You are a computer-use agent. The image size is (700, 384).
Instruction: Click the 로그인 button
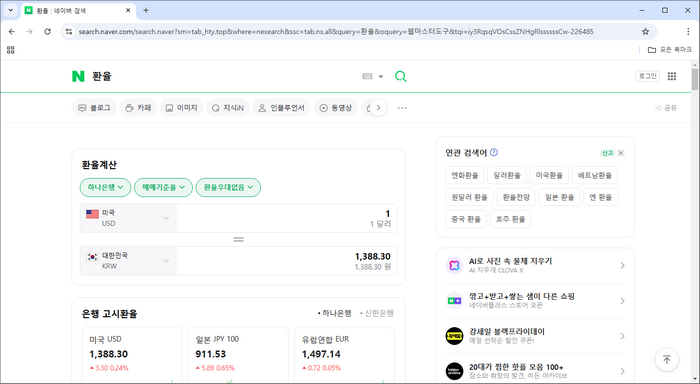(x=647, y=76)
